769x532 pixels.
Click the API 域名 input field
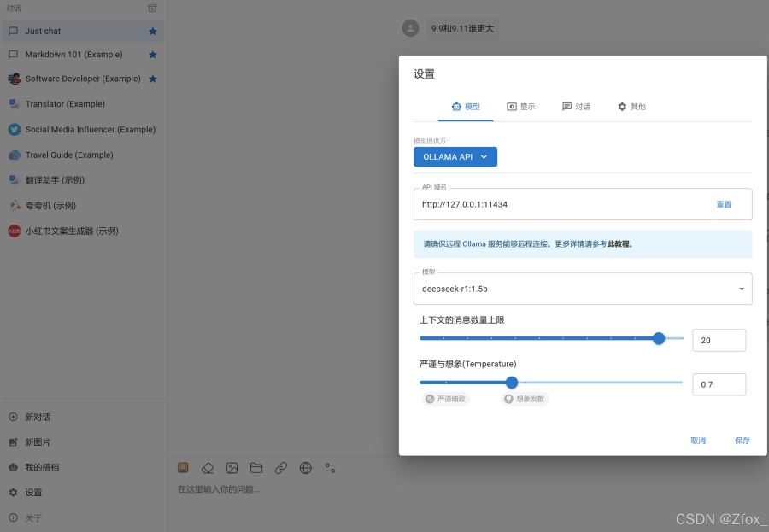555,204
